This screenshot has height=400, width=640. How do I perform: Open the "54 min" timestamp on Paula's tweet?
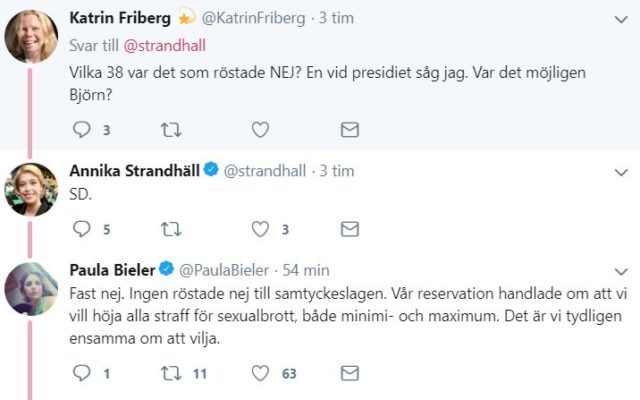(305, 270)
